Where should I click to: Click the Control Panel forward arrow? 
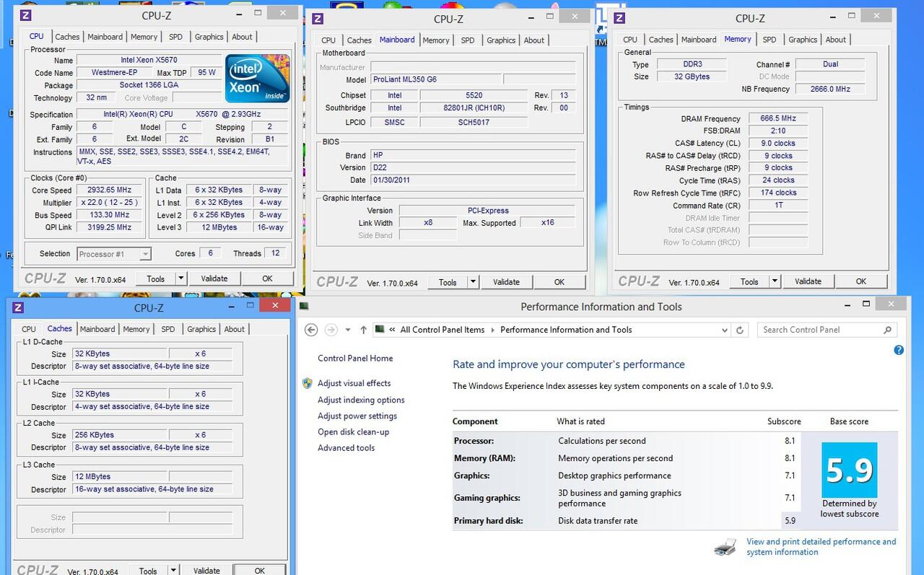coord(331,330)
